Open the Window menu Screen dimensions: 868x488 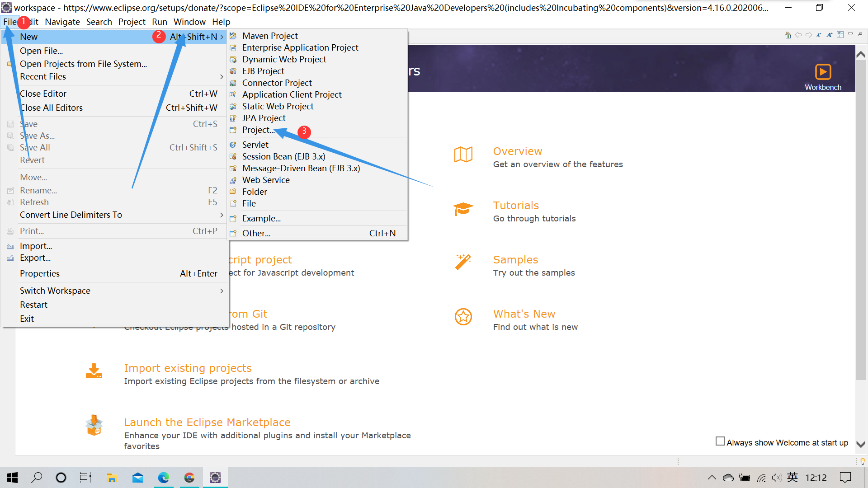tap(189, 22)
